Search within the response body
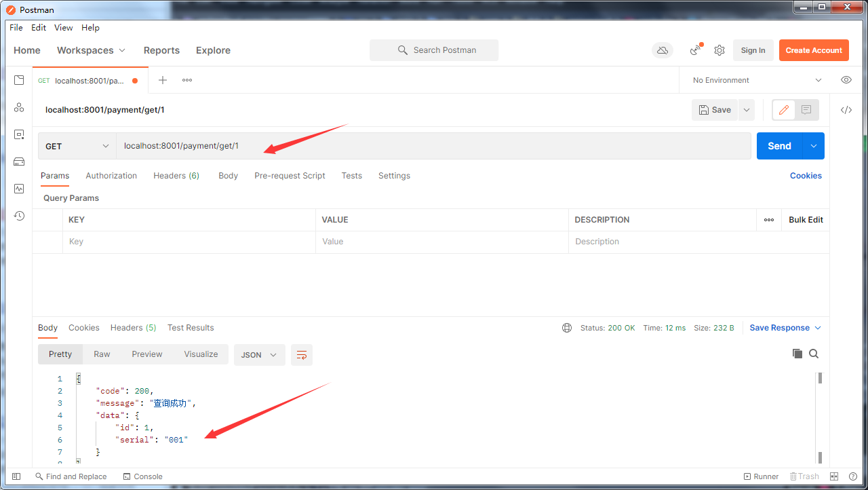This screenshot has width=868, height=490. (814, 354)
